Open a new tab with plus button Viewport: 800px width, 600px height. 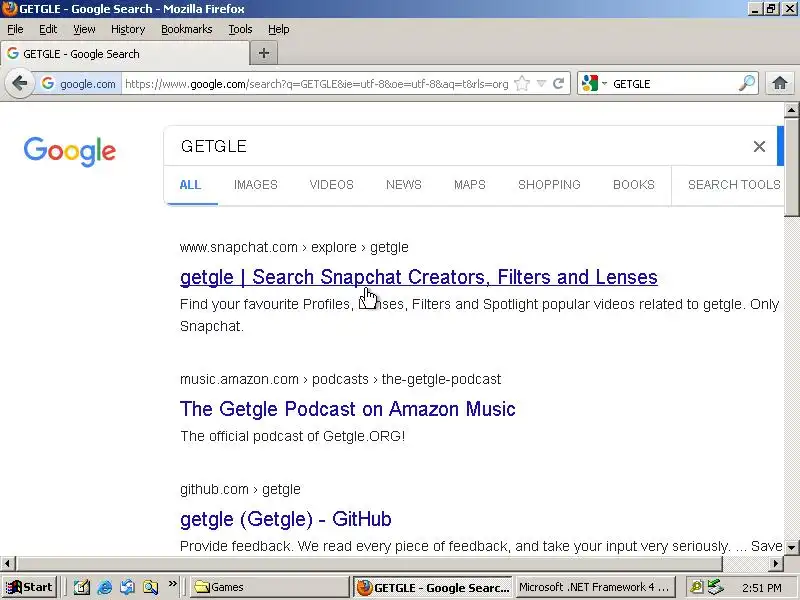pos(264,53)
